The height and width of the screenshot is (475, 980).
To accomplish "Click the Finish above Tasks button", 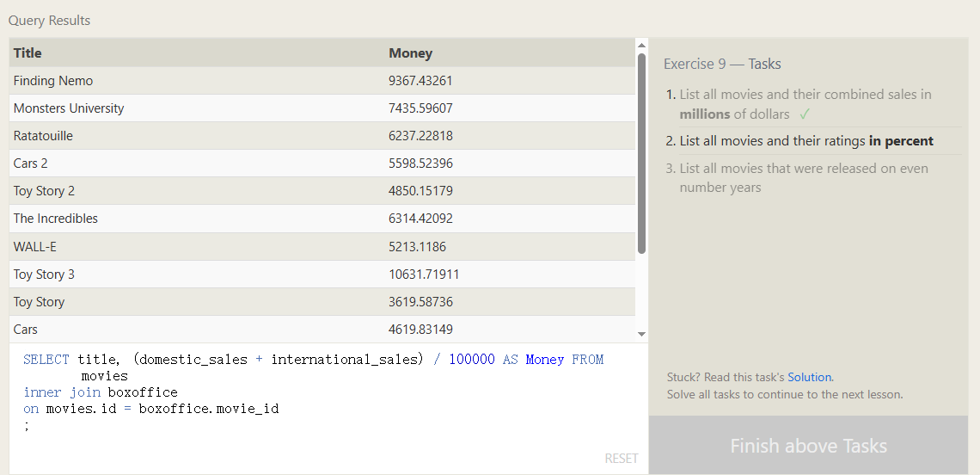I will pos(808,446).
